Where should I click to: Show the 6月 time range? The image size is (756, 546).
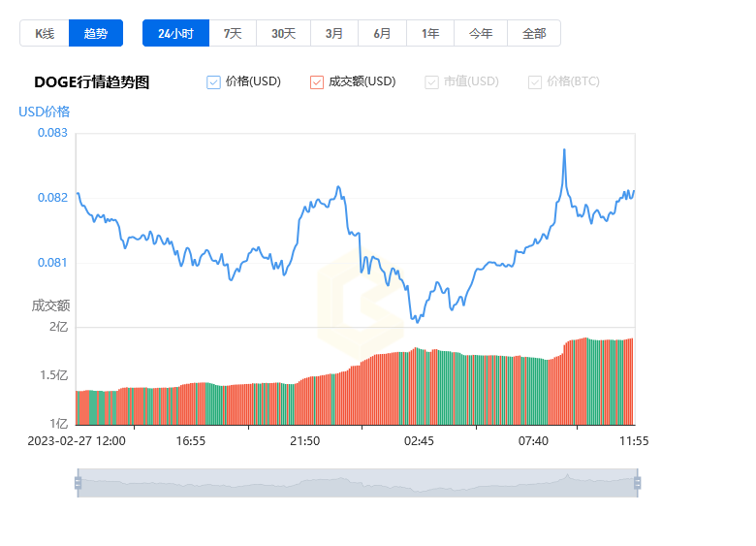(x=382, y=33)
